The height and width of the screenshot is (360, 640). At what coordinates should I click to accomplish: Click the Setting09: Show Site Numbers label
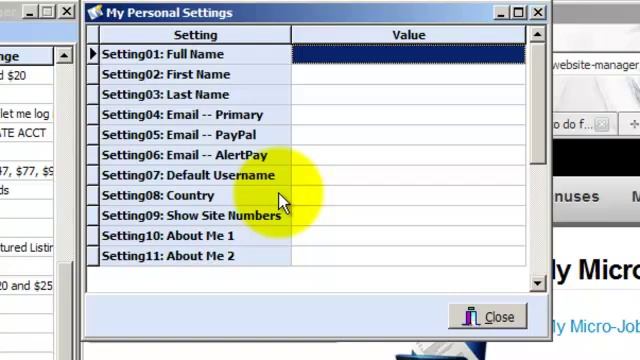[191, 216]
